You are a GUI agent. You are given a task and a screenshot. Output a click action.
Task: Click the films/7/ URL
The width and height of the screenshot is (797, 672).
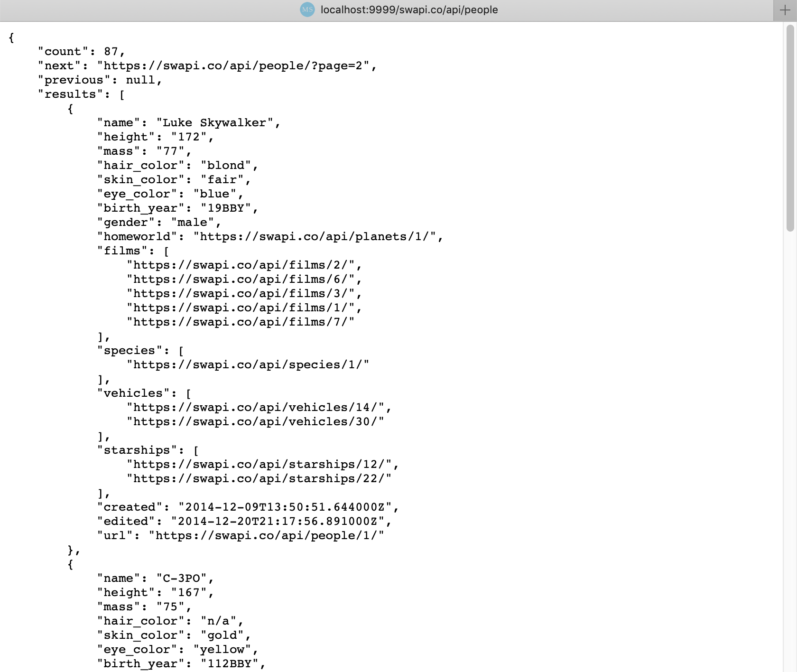[x=241, y=322]
